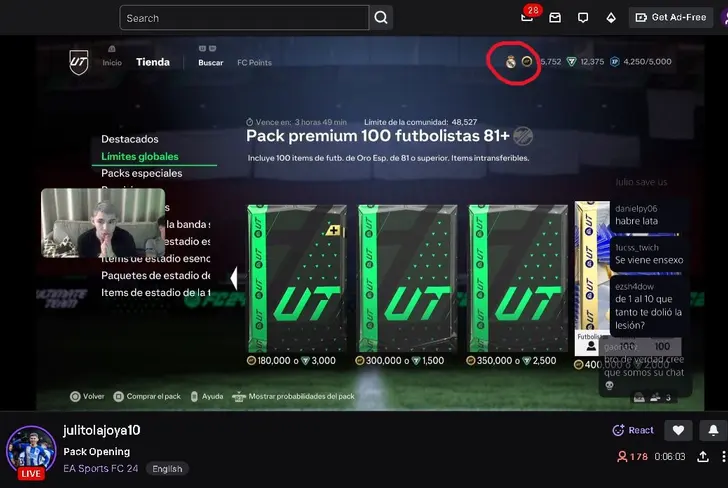Type in the Search input field
The image size is (728, 488).
[x=243, y=18]
